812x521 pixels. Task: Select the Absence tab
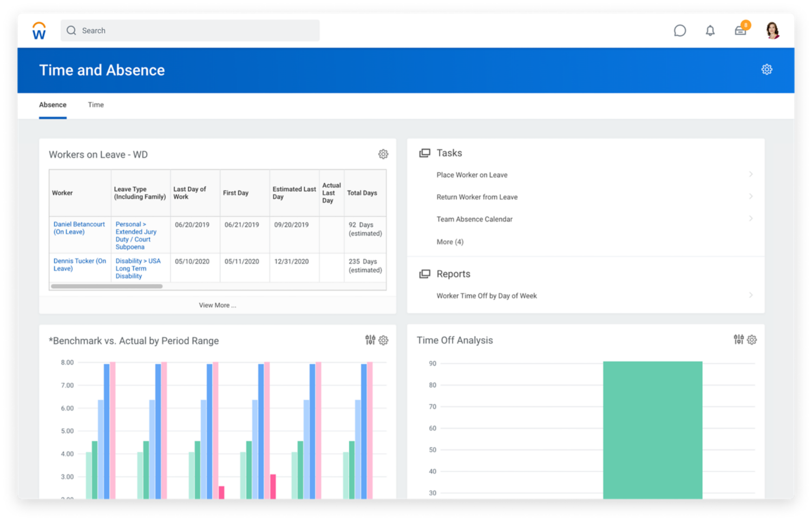(x=53, y=105)
